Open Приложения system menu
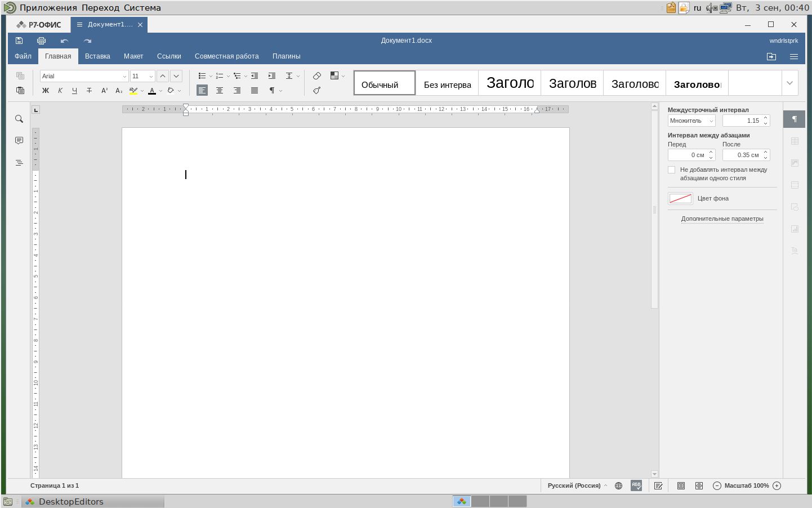The image size is (812, 508). (48, 8)
